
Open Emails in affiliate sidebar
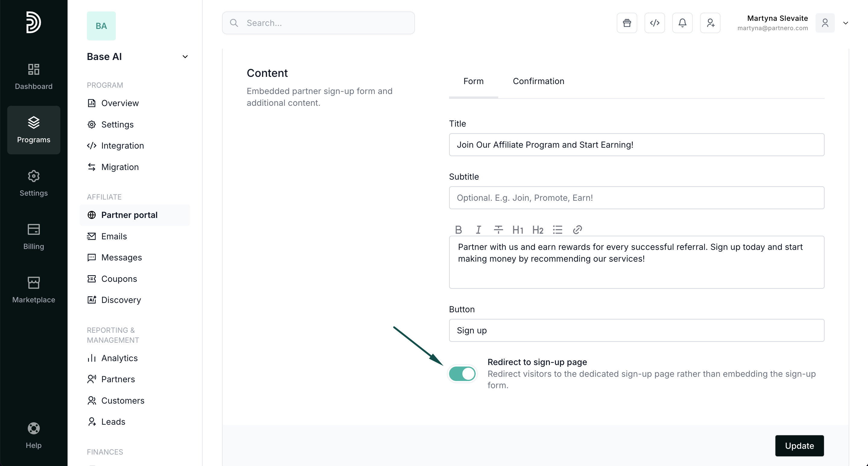point(114,236)
